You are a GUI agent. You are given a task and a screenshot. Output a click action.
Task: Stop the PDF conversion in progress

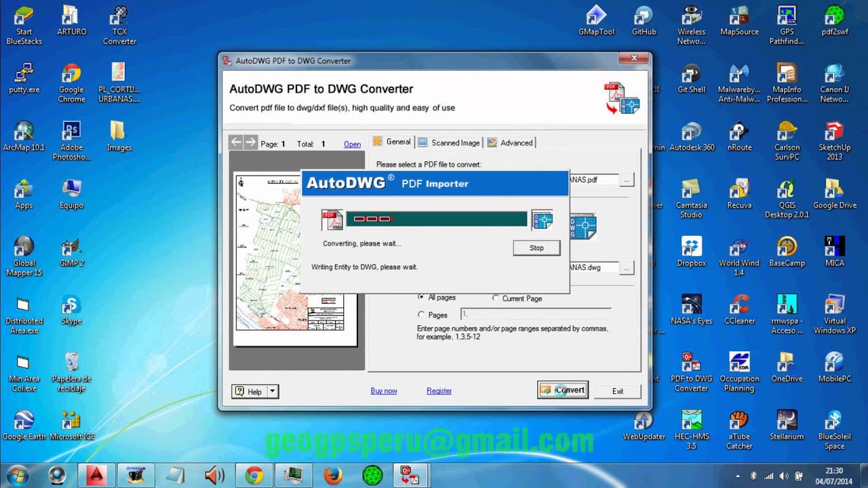click(x=536, y=248)
